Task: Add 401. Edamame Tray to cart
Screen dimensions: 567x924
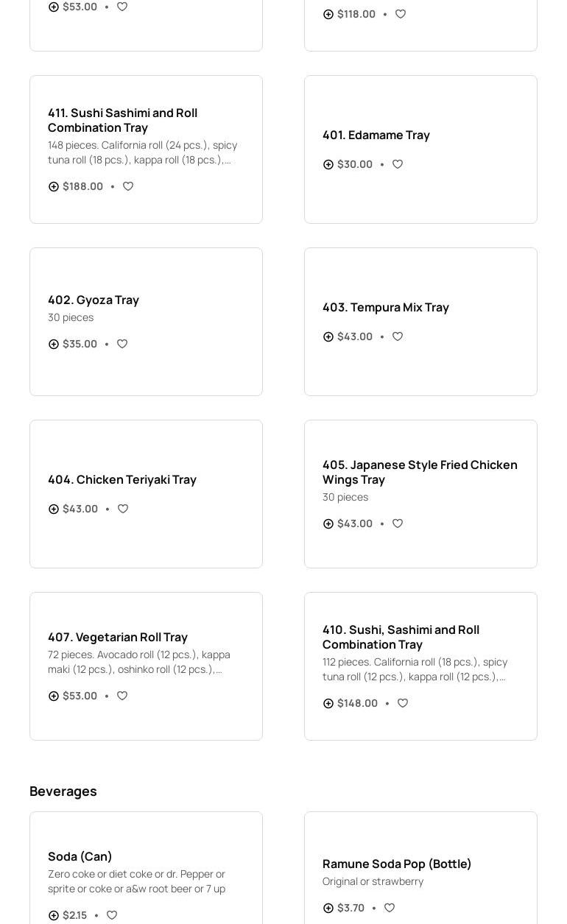Action: (328, 164)
